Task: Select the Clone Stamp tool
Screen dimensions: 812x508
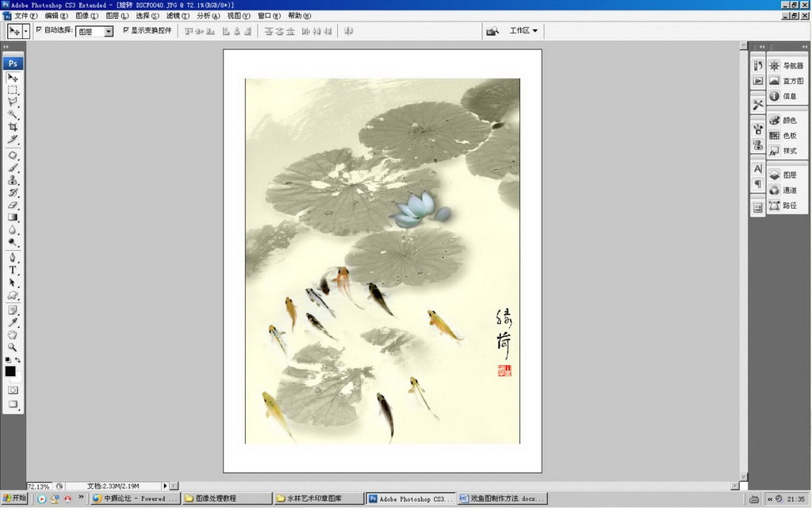Action: [x=13, y=180]
